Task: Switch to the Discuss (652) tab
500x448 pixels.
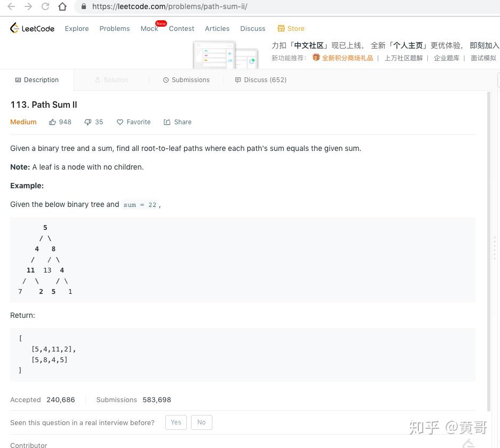Action: [260, 79]
